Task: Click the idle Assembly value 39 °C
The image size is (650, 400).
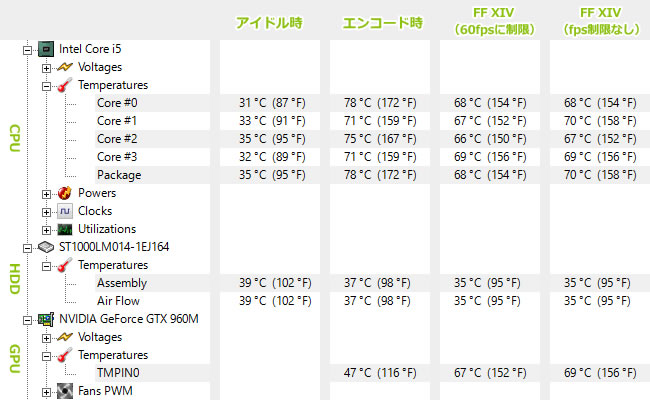Action: pyautogui.click(x=275, y=283)
